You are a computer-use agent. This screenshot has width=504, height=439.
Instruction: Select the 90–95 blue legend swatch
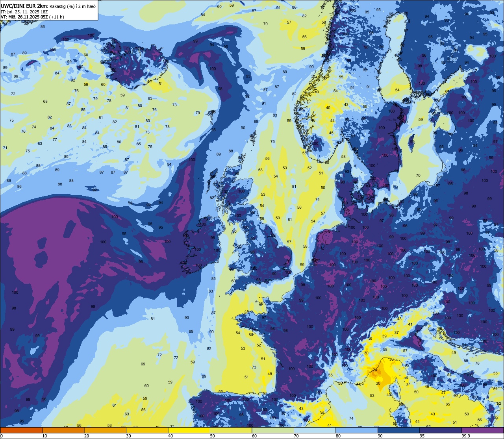(x=398, y=430)
